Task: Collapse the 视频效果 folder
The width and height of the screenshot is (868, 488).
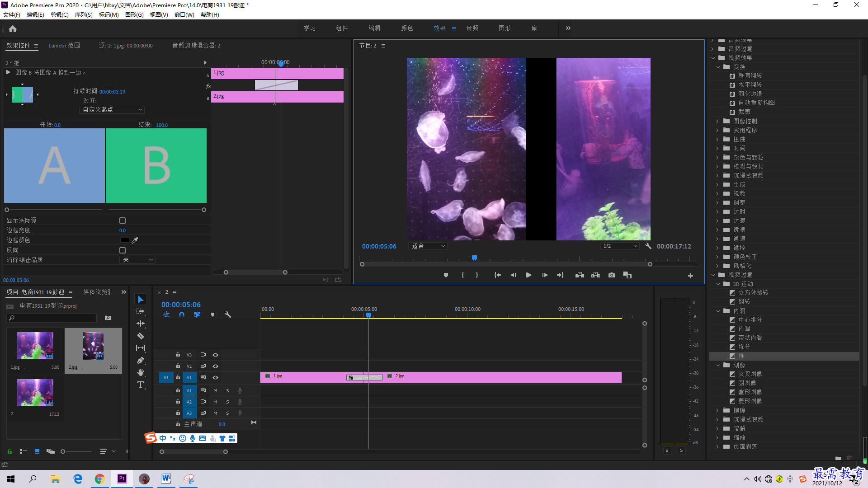Action: click(x=713, y=58)
